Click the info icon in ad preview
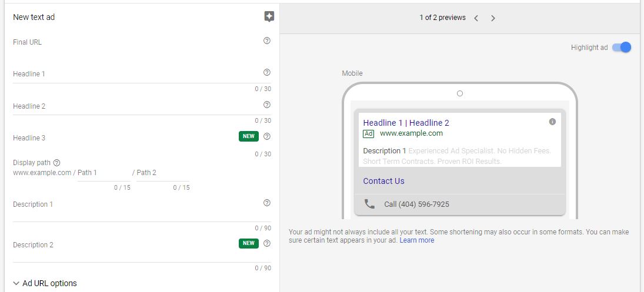 click(x=552, y=122)
